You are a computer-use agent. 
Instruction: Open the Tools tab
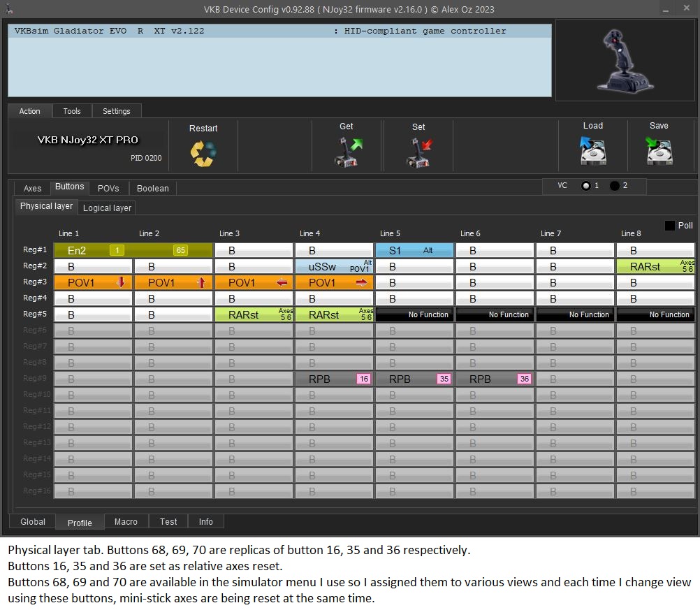click(72, 111)
